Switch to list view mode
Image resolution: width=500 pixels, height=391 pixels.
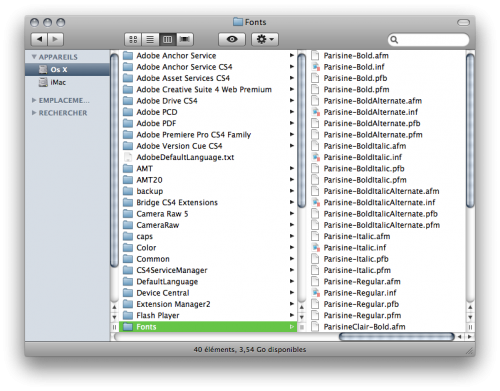[x=150, y=39]
